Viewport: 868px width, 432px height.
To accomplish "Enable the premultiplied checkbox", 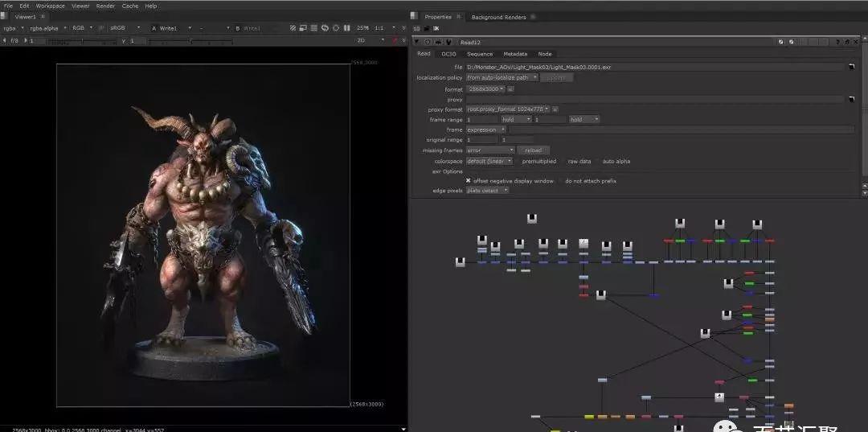I will pos(518,161).
